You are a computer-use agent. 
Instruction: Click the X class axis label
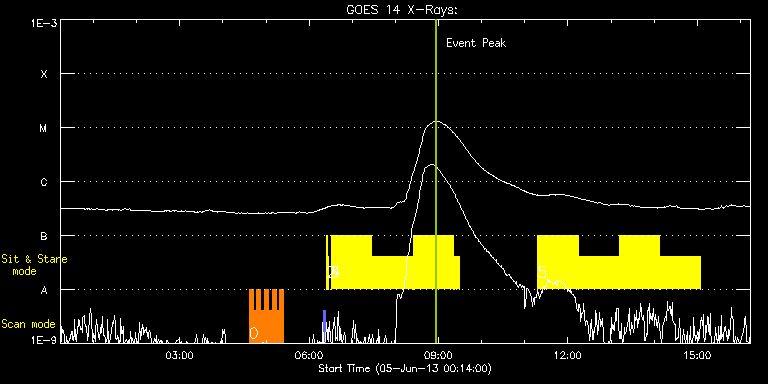point(44,74)
